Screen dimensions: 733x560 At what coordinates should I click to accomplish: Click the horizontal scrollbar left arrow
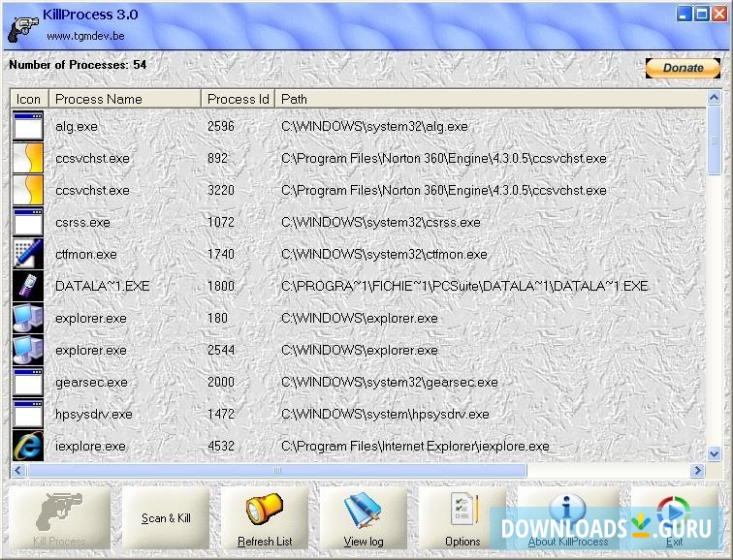pyautogui.click(x=18, y=470)
